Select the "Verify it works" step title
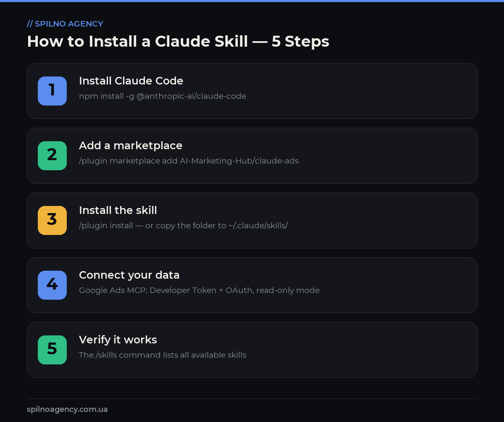Screen dimensions: 504x422 pos(118,340)
